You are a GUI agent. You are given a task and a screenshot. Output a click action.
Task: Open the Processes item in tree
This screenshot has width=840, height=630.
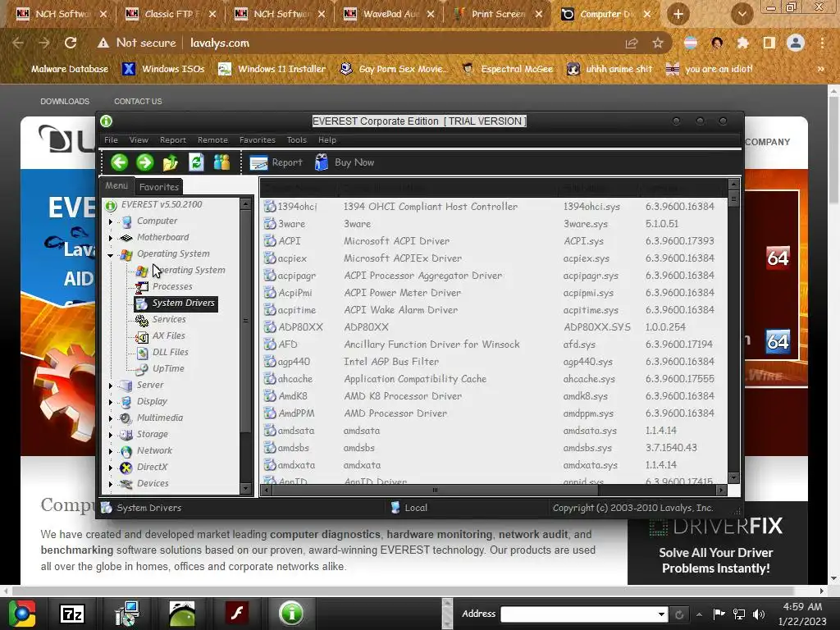(x=172, y=286)
